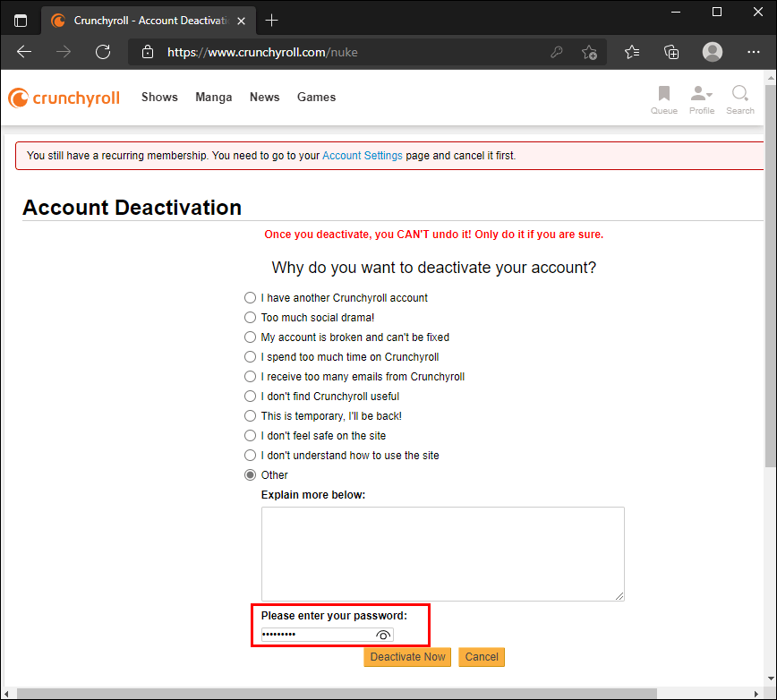Minimize the browser window
This screenshot has width=777, height=700.
(676, 12)
